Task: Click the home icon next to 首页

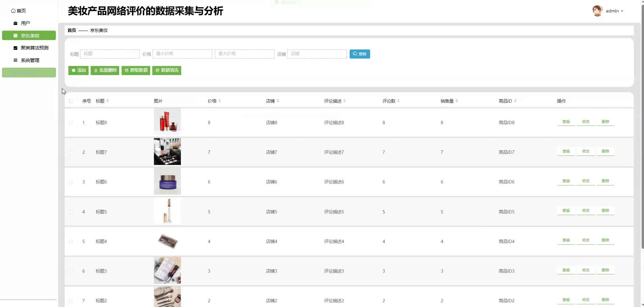Action: pyautogui.click(x=13, y=11)
